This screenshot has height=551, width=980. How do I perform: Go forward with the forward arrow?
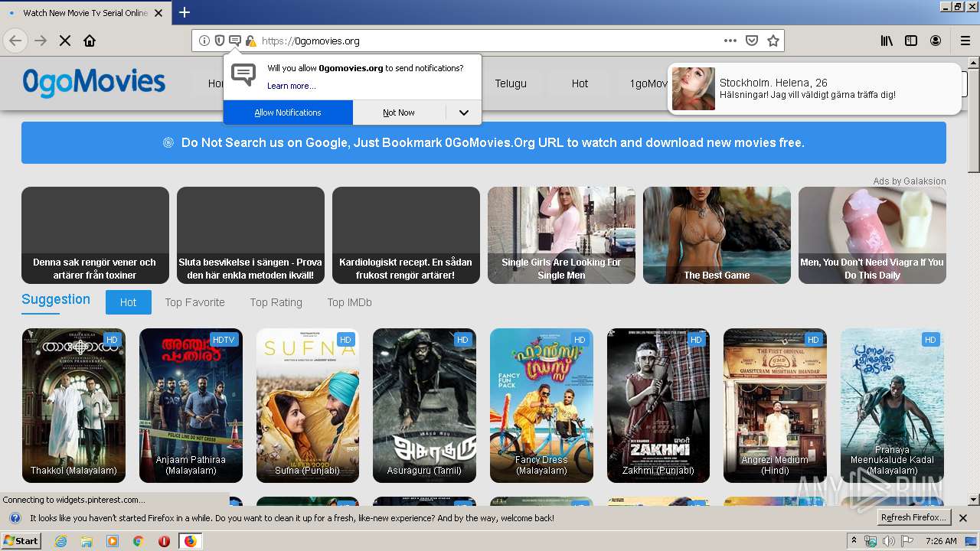click(x=41, y=41)
